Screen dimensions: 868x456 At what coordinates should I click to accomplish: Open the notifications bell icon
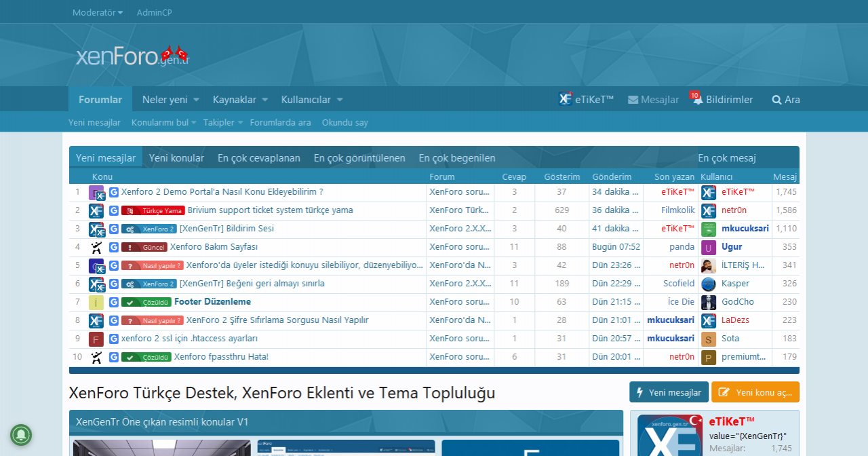[698, 100]
